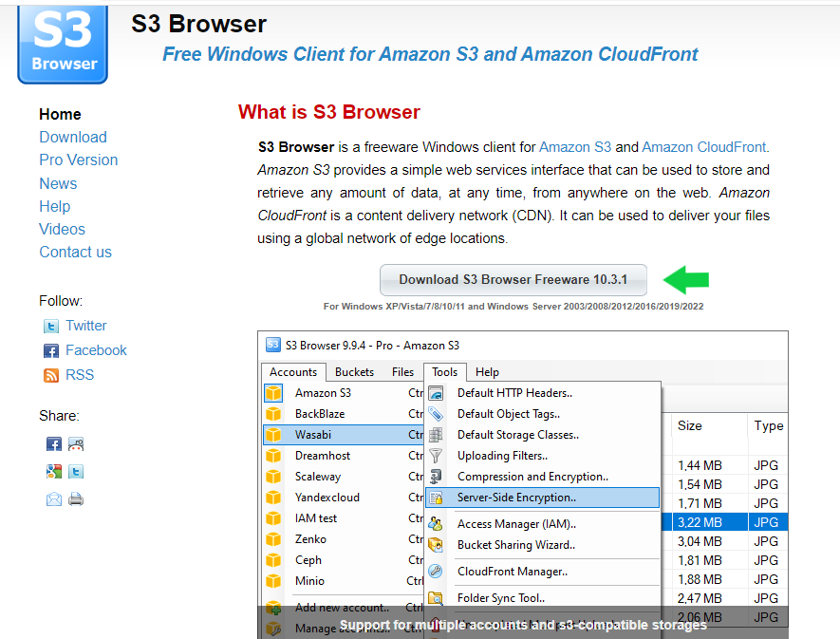The width and height of the screenshot is (840, 639).
Task: Select the IAM test account entry
Action: click(x=344, y=518)
